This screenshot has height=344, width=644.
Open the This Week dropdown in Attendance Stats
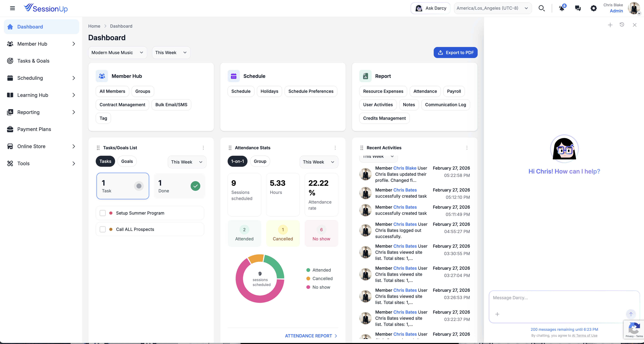point(319,162)
